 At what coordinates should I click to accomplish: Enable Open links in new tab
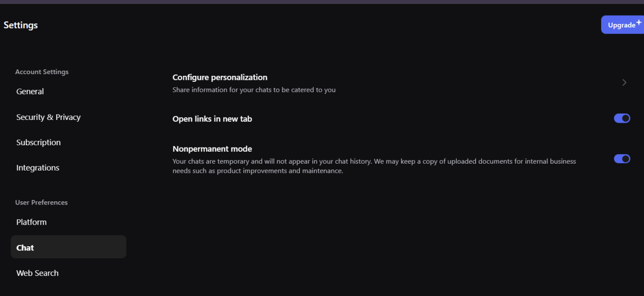tap(622, 118)
